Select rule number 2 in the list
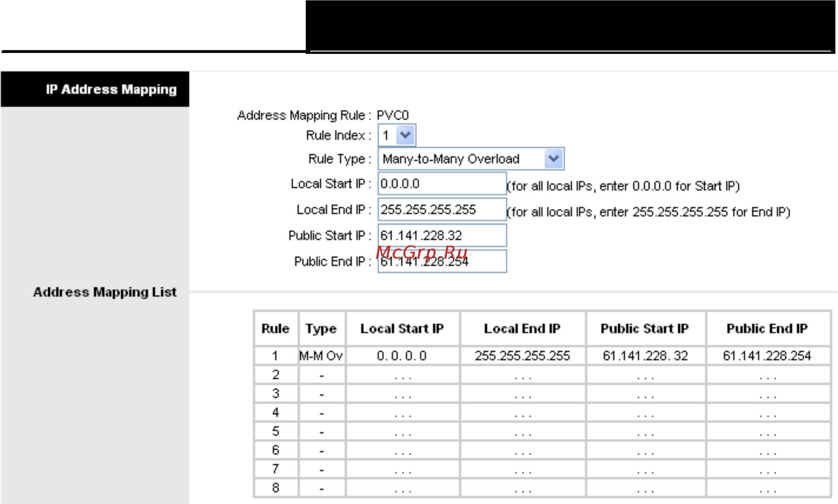This screenshot has height=504, width=838. pyautogui.click(x=276, y=375)
